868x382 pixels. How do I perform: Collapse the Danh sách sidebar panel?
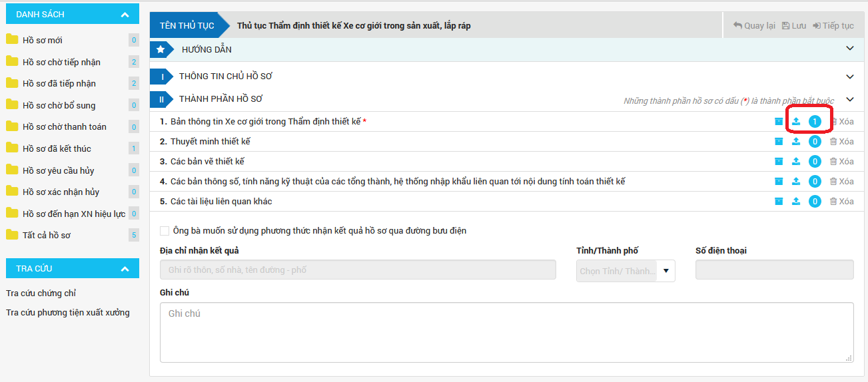[125, 14]
